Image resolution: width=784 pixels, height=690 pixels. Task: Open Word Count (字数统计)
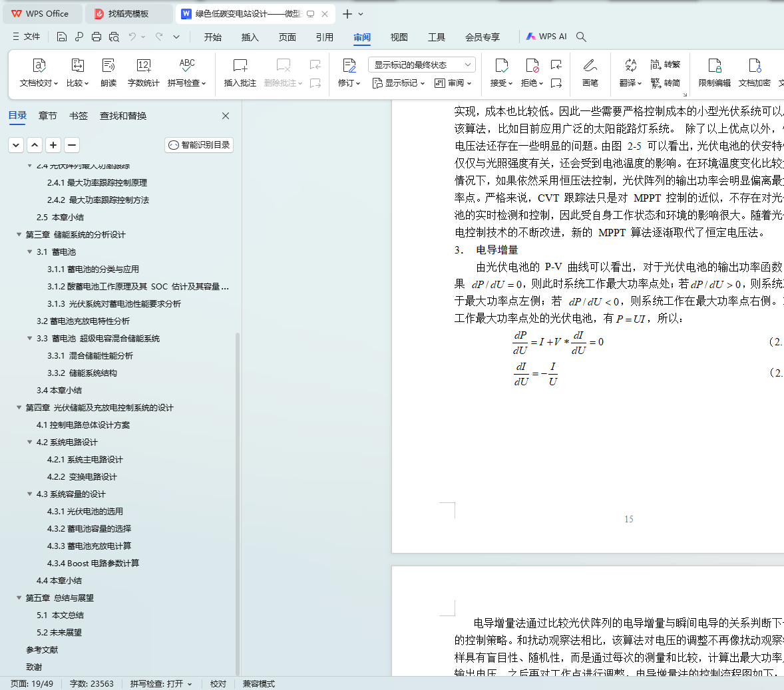144,73
